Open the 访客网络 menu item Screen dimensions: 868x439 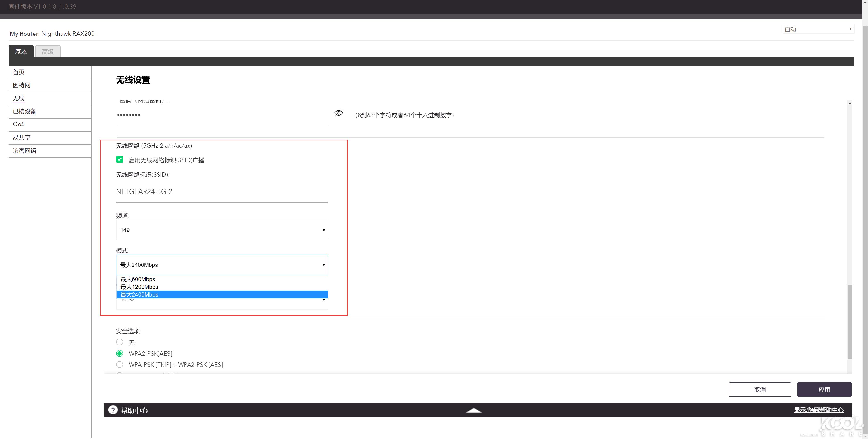[25, 151]
